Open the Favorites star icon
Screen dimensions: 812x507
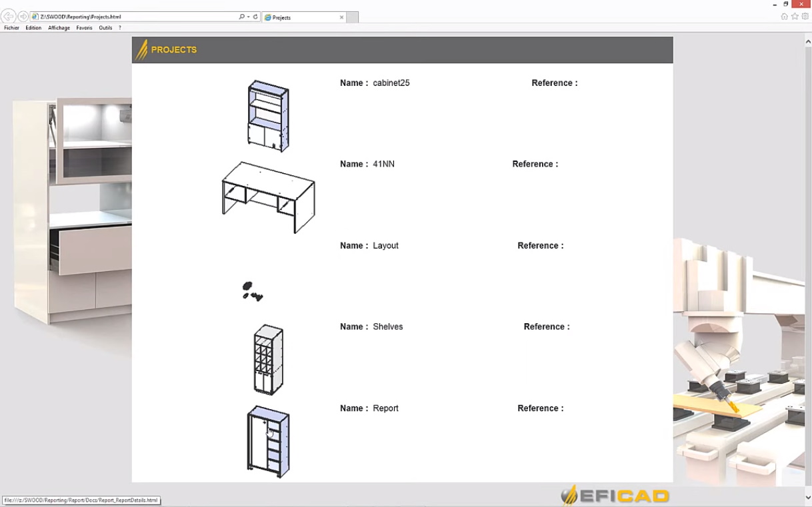tap(795, 17)
